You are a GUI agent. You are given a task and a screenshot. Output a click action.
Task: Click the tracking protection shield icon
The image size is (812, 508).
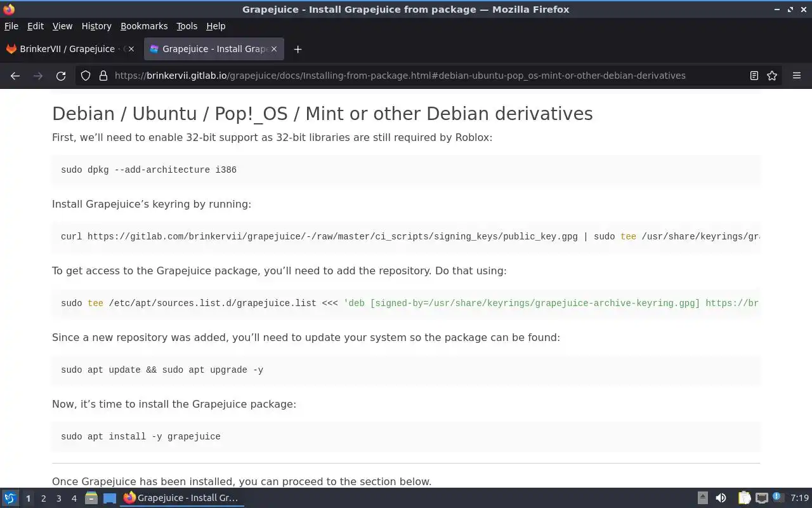click(86, 76)
